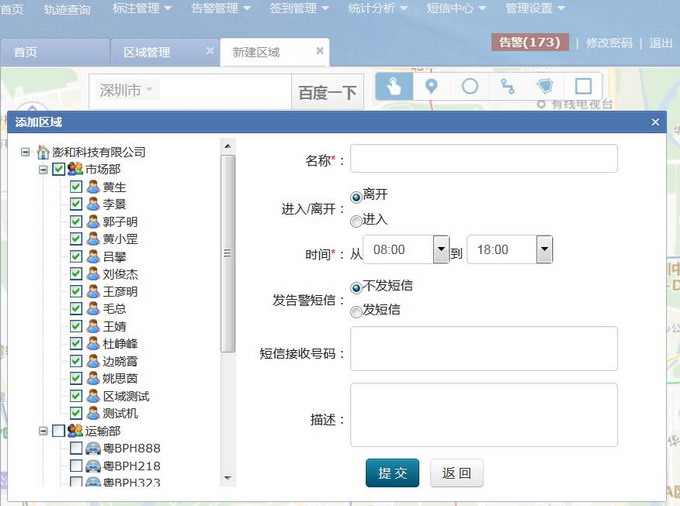Select the map marker point tool
Viewport: 680px width, 506px height.
432,87
